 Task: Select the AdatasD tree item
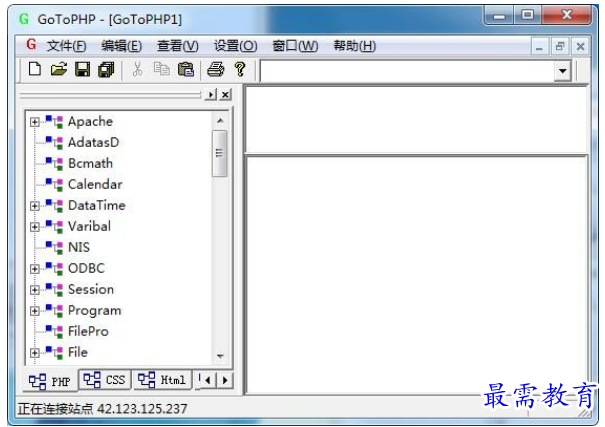[x=93, y=142]
